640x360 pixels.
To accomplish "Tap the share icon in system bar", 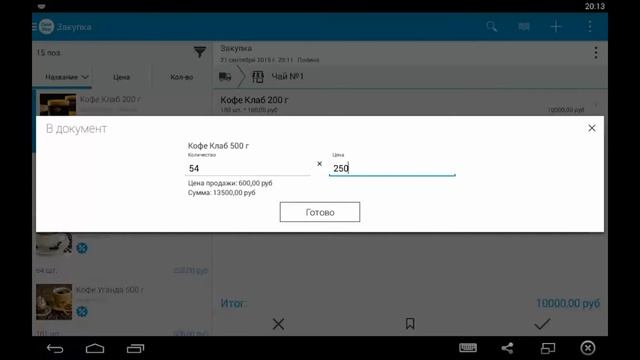I will (x=507, y=348).
